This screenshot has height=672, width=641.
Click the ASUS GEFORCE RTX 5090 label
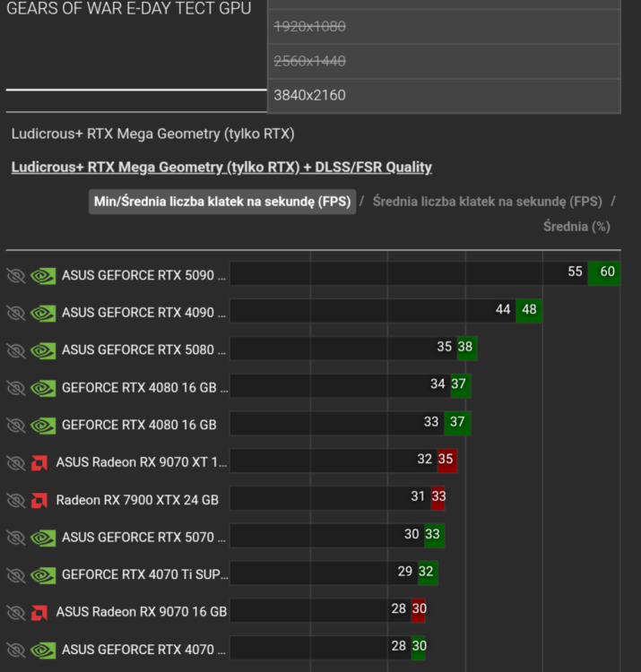click(143, 275)
